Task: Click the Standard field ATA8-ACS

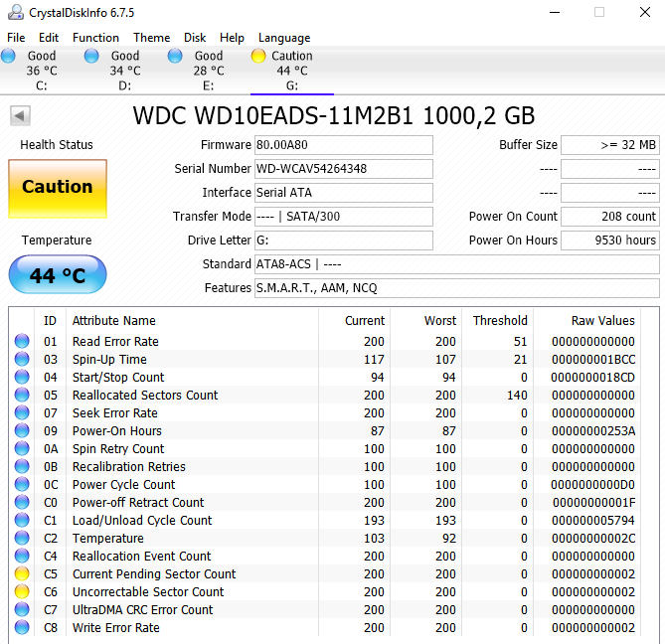Action: (x=457, y=264)
